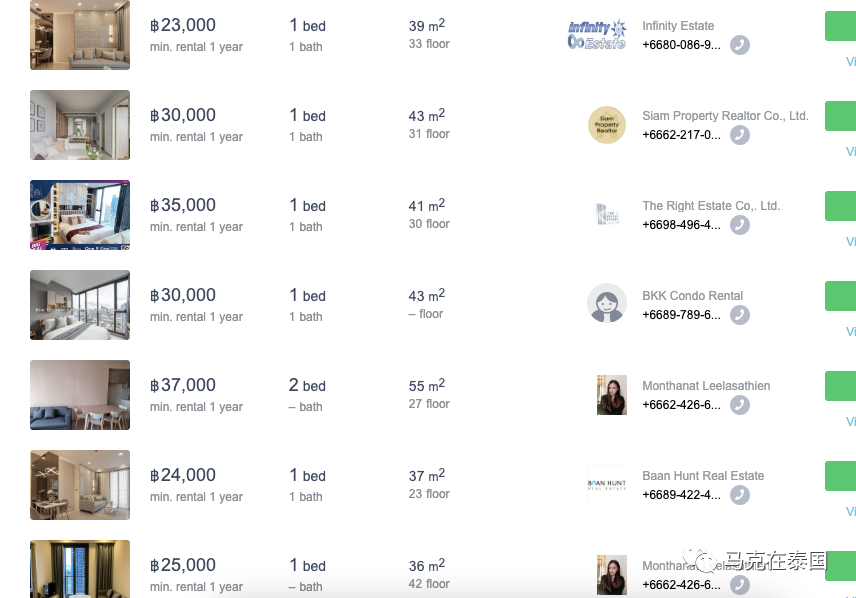Image resolution: width=856 pixels, height=598 pixels.
Task: Click the Infinity Estate agency logo
Action: 597,35
